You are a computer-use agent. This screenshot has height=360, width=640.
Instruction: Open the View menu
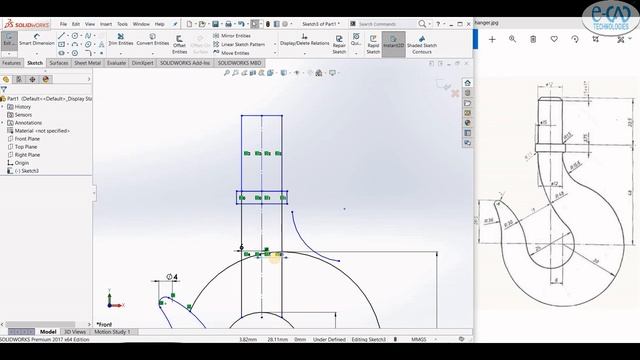(x=90, y=24)
